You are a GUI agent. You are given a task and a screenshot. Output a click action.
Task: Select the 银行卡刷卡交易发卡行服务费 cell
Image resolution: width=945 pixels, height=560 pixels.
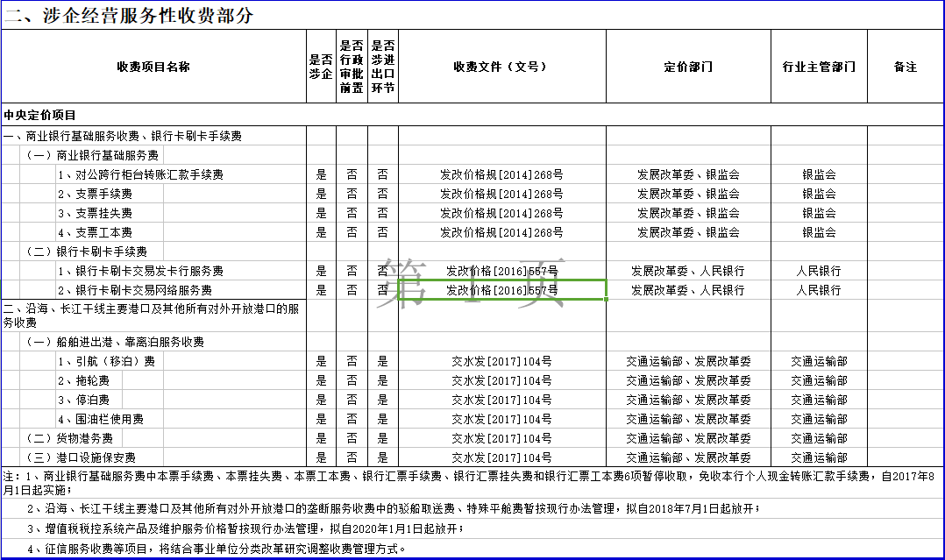[181, 272]
